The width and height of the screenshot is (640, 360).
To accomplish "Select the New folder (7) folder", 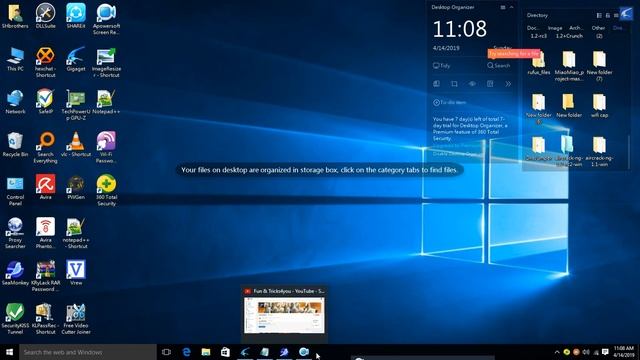I will coord(599,65).
